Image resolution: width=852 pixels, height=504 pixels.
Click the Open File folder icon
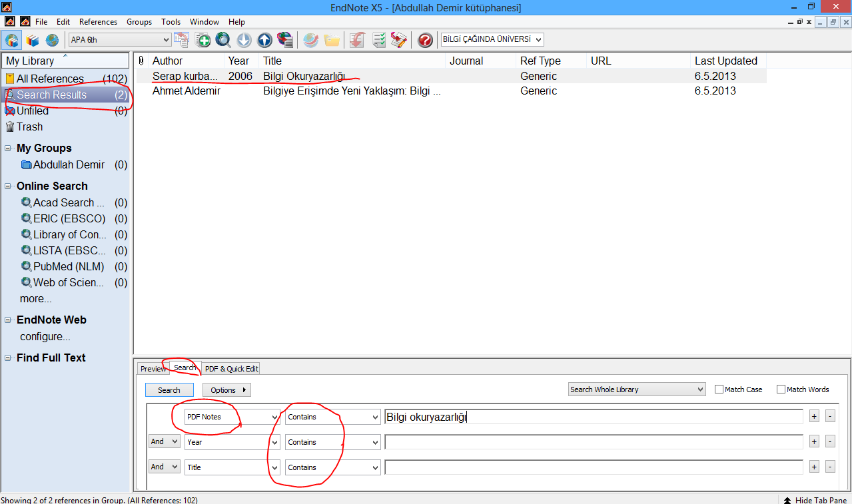coord(331,40)
